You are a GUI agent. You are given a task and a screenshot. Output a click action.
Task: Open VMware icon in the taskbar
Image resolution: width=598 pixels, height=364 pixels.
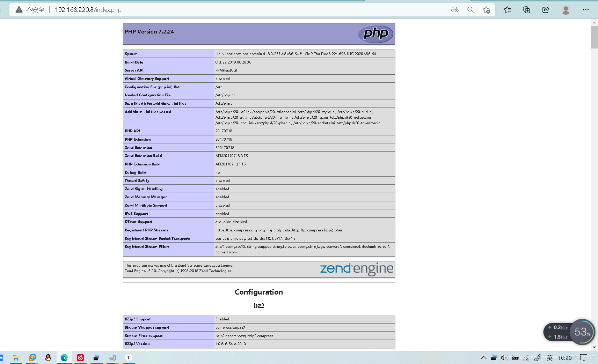(32, 357)
